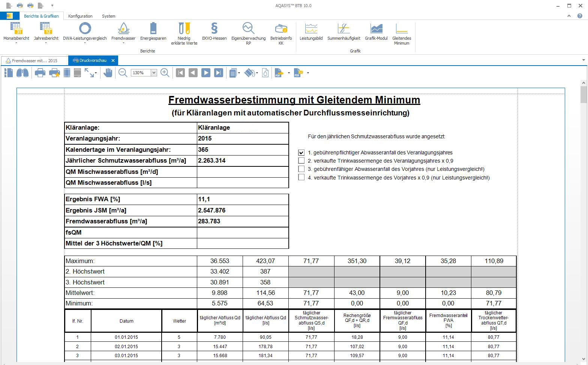Open Eigenüberwachung RP report
Viewport: 588px width, 365px height.
248,34
